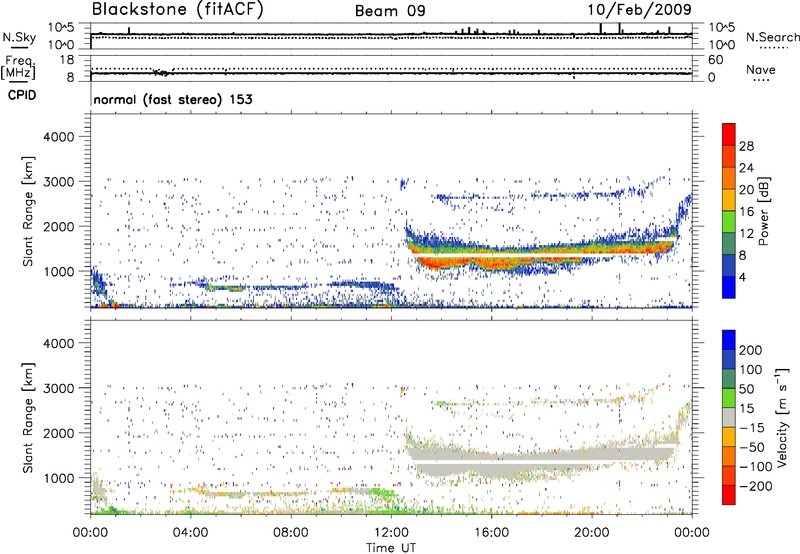Click the 2000 tick of the power panel

pyautogui.click(x=58, y=226)
